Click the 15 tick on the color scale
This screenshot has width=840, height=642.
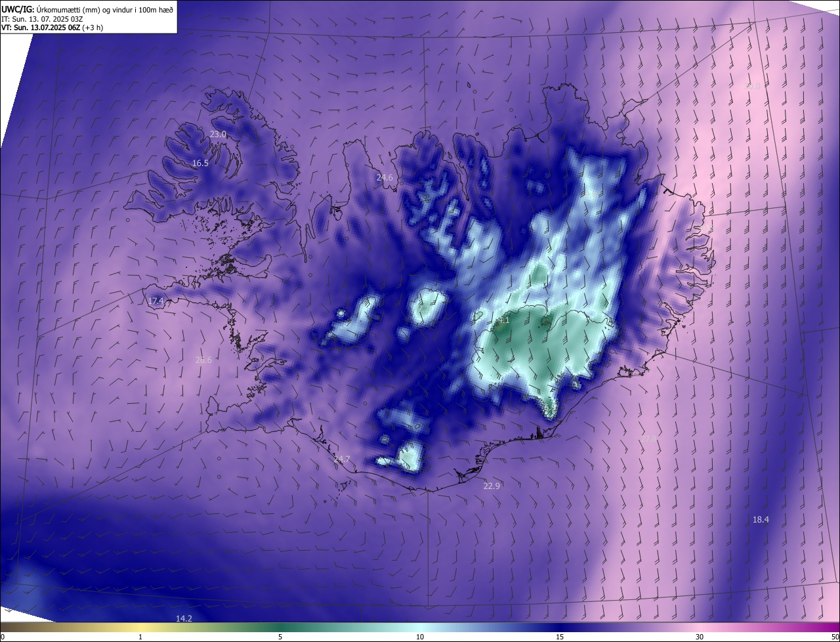click(x=560, y=637)
